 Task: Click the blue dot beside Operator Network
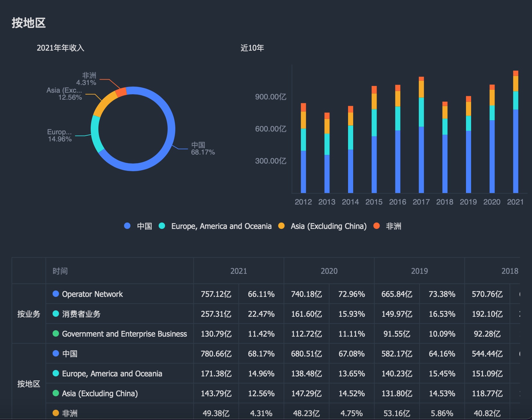pos(56,294)
